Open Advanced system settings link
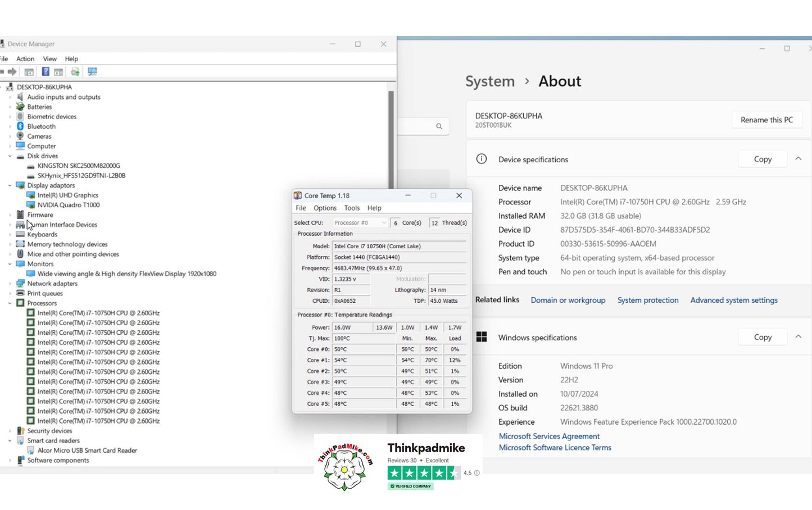The image size is (812, 510). tap(734, 300)
